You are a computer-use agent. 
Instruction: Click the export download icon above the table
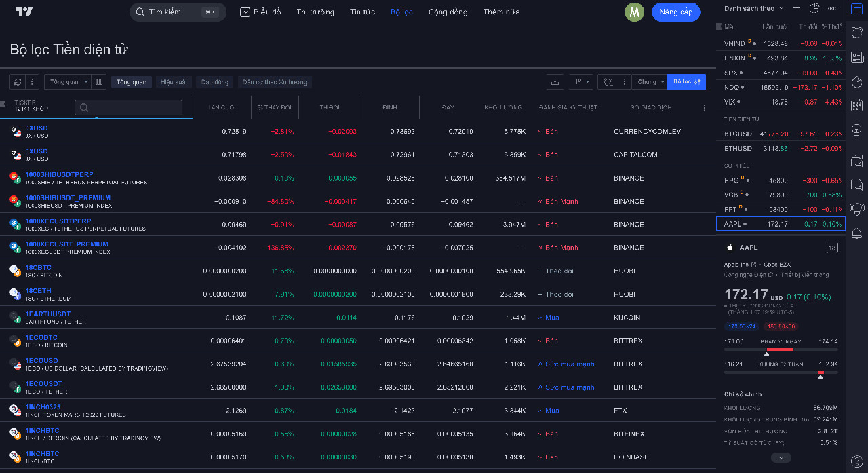[x=555, y=81]
